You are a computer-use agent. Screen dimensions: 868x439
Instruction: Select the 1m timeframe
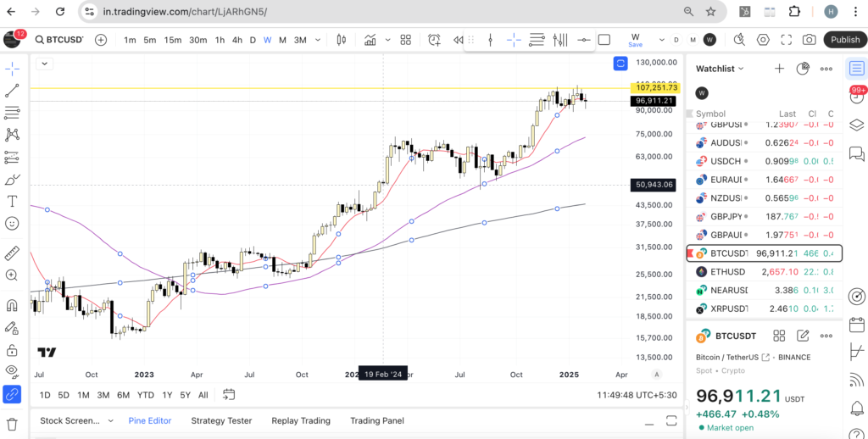[x=130, y=40]
